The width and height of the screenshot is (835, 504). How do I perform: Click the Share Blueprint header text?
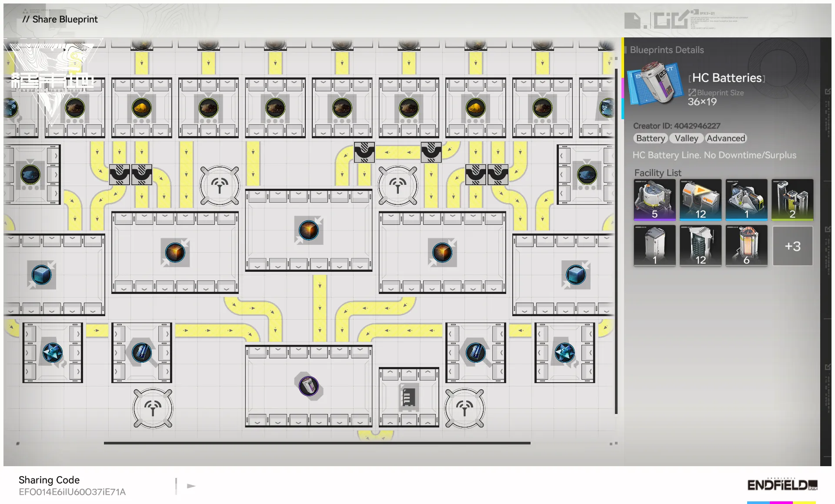click(x=60, y=19)
